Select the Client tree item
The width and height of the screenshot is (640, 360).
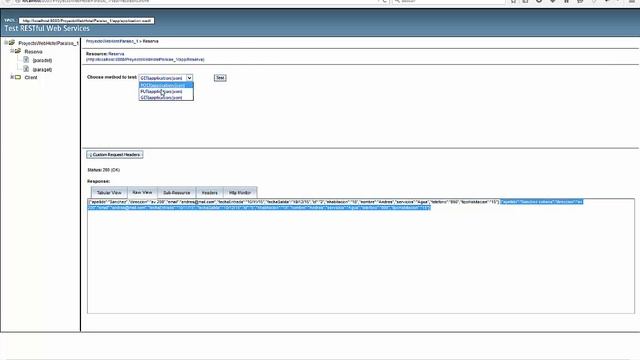pos(31,78)
